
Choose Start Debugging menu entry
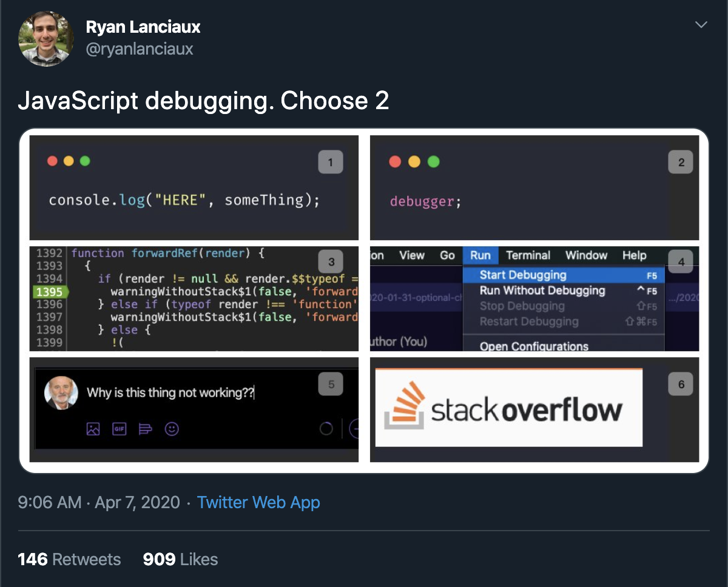[x=564, y=275]
